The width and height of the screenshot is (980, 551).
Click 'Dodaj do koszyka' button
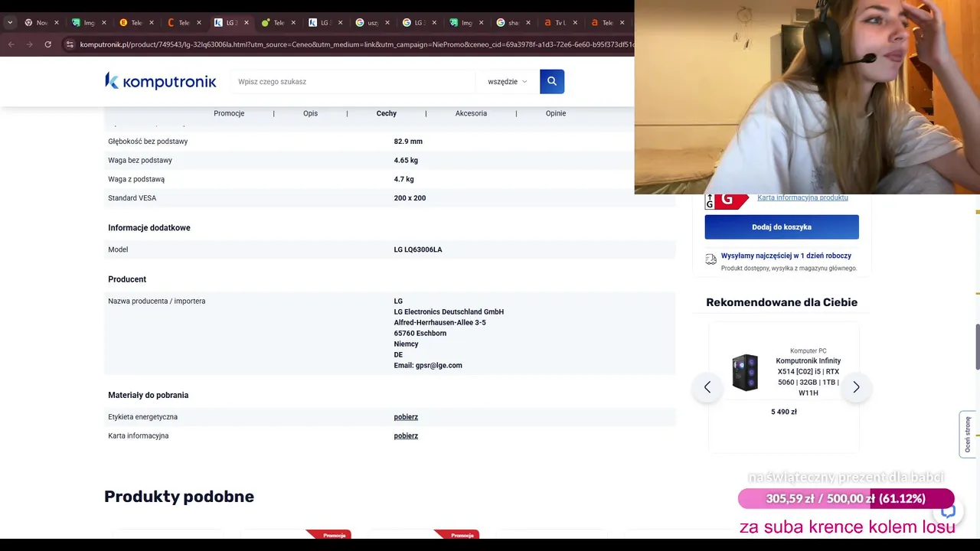782,227
